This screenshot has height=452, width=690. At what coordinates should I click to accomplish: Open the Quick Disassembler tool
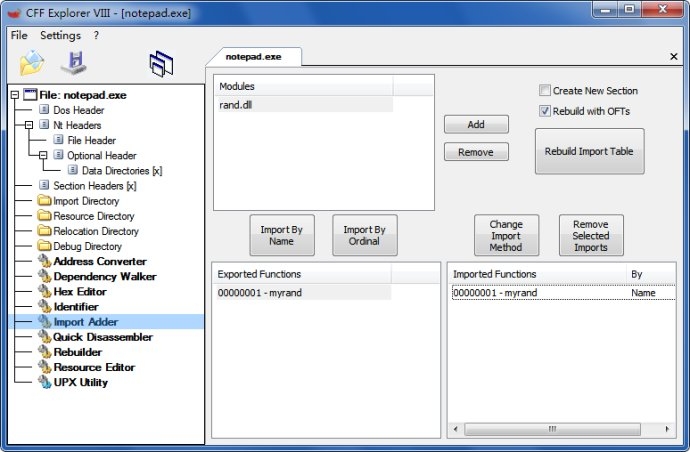pos(103,337)
